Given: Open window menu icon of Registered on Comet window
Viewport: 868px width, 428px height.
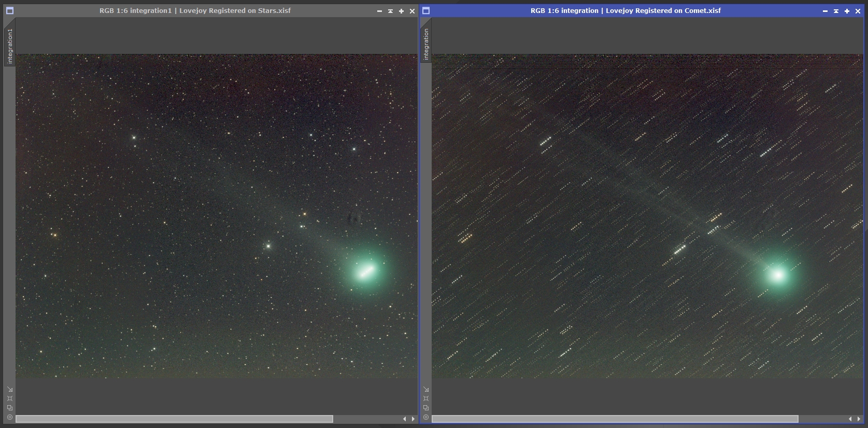Looking at the screenshot, I should pos(426,10).
